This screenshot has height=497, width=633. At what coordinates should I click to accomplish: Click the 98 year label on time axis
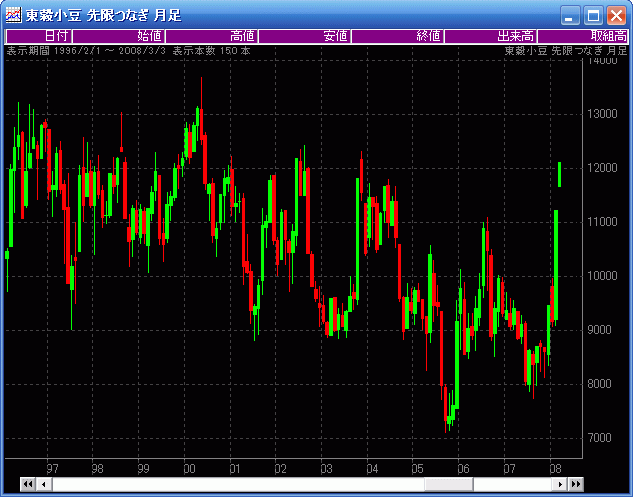[x=97, y=469]
